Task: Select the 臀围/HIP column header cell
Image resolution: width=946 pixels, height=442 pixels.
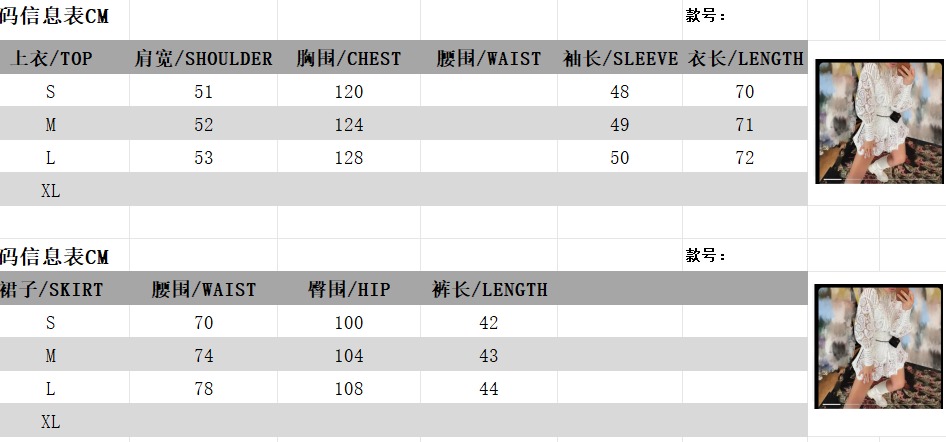Action: pyautogui.click(x=349, y=290)
